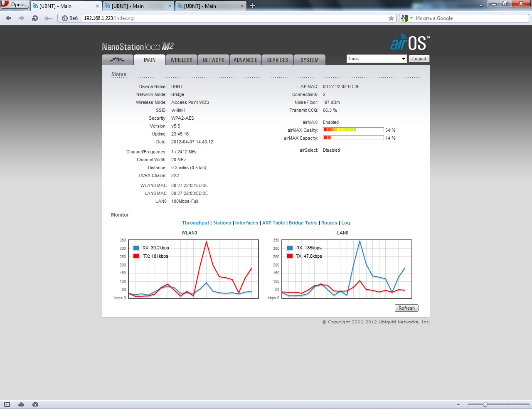Viewport: 532px width, 409px height.
Task: Expand the Google search engine selector
Action: pyautogui.click(x=406, y=18)
